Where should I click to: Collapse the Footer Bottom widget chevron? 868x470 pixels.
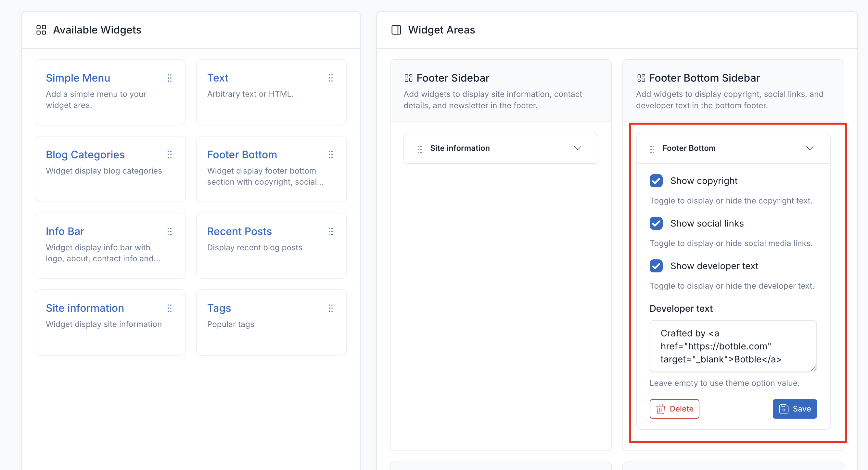tap(810, 148)
